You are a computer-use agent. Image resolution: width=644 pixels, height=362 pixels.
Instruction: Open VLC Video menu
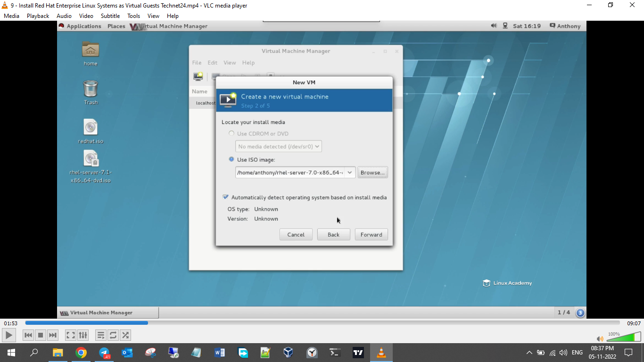tap(86, 16)
